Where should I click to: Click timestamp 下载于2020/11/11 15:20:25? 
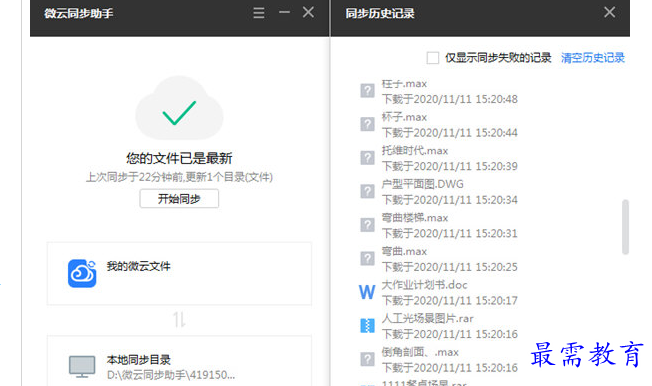[x=450, y=267]
